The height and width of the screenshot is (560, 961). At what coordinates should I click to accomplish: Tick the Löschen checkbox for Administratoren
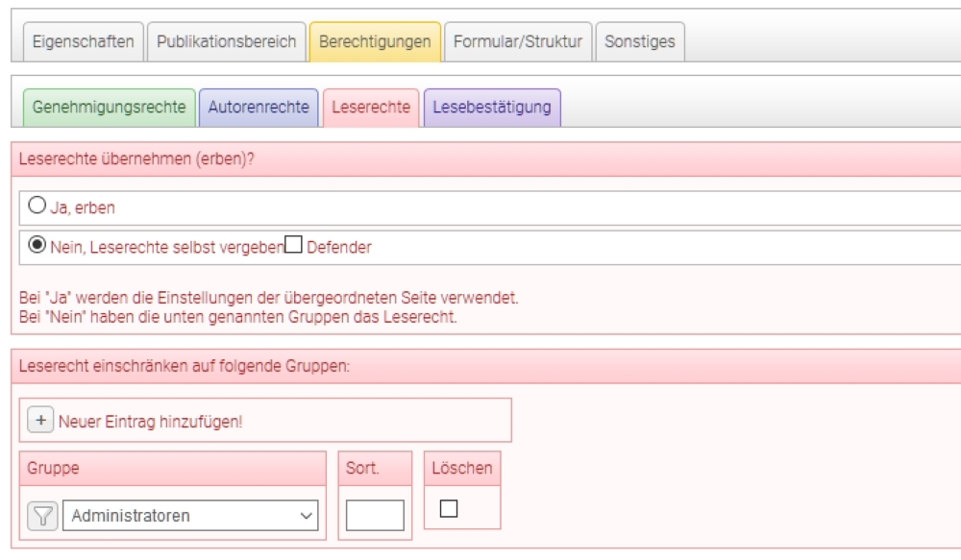pyautogui.click(x=447, y=507)
